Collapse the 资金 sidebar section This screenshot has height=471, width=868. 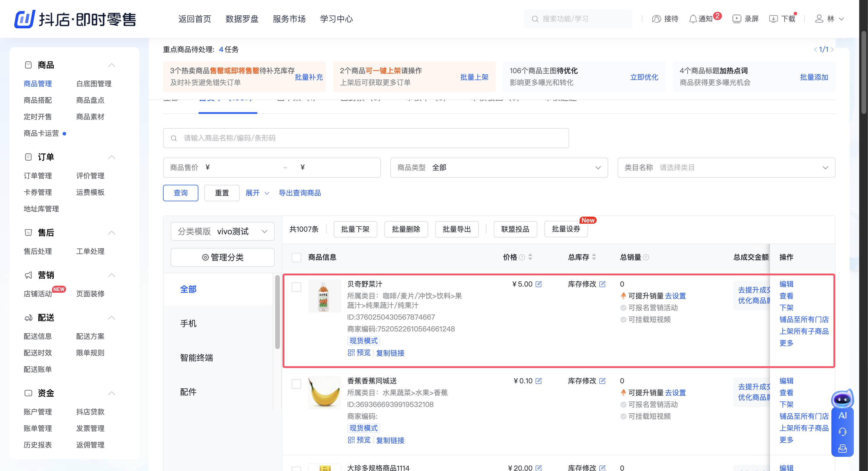tap(112, 393)
